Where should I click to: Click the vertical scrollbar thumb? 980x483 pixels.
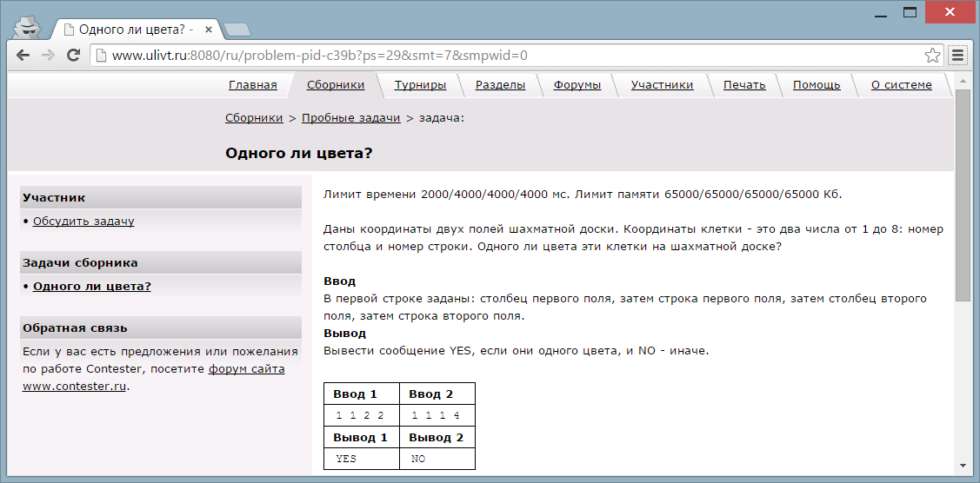point(963,195)
